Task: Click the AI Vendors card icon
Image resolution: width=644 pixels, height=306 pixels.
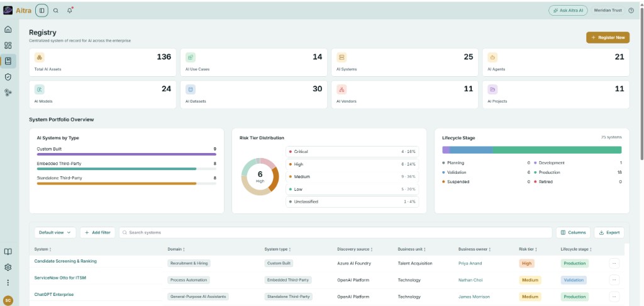Action: [341, 89]
